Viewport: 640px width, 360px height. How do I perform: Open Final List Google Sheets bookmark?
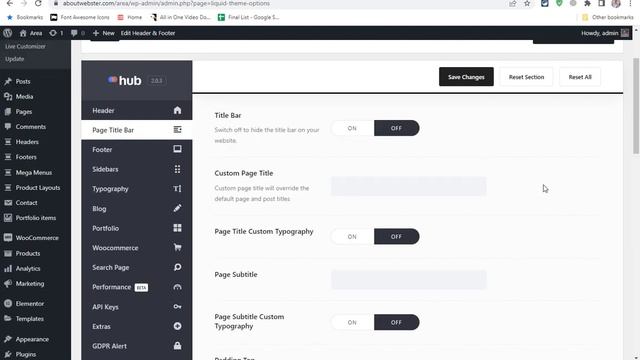pyautogui.click(x=249, y=17)
